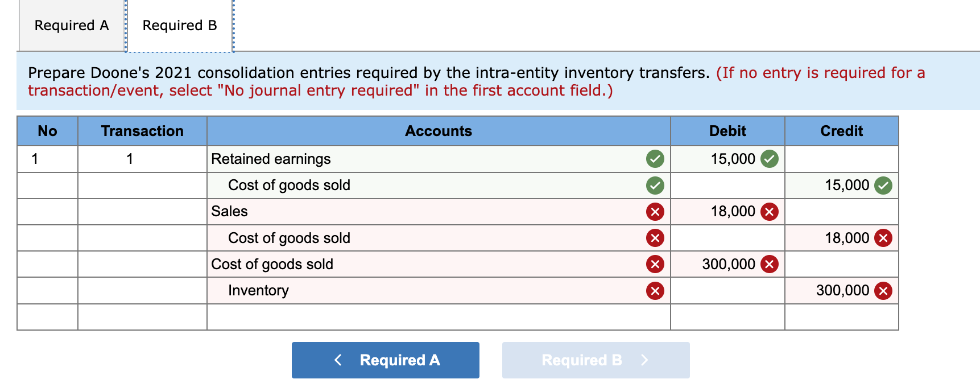Edit the 18,000 credit amount cell
The image size is (980, 379).
841,238
